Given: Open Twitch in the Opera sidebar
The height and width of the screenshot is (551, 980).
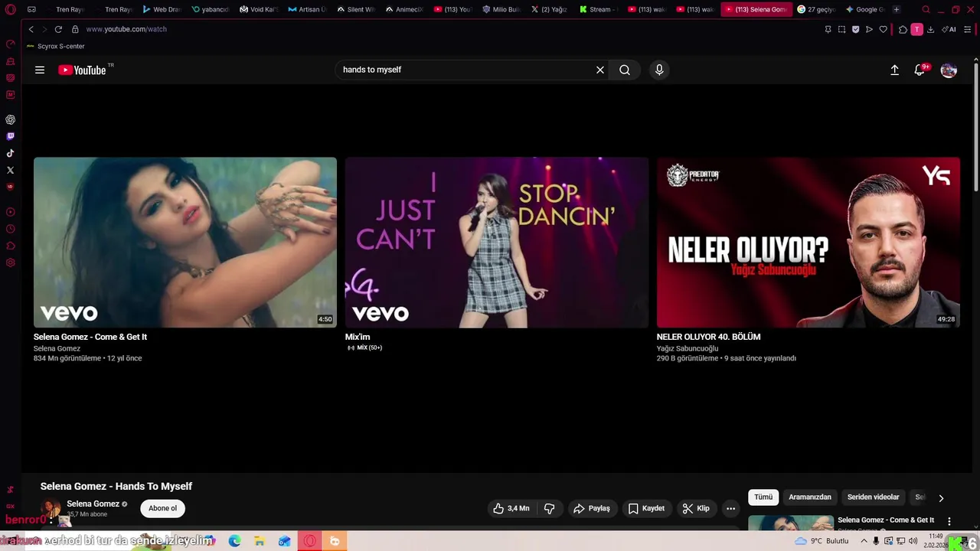Looking at the screenshot, I should tap(11, 136).
